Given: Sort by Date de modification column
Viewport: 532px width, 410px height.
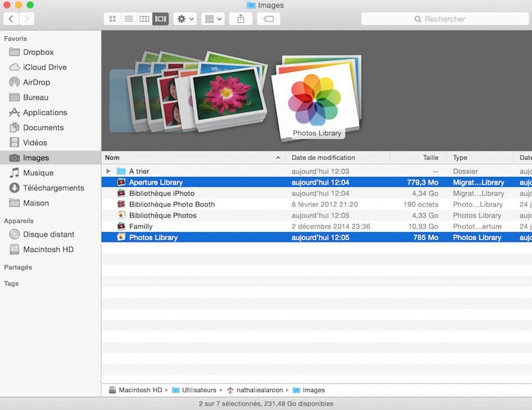Looking at the screenshot, I should point(338,157).
